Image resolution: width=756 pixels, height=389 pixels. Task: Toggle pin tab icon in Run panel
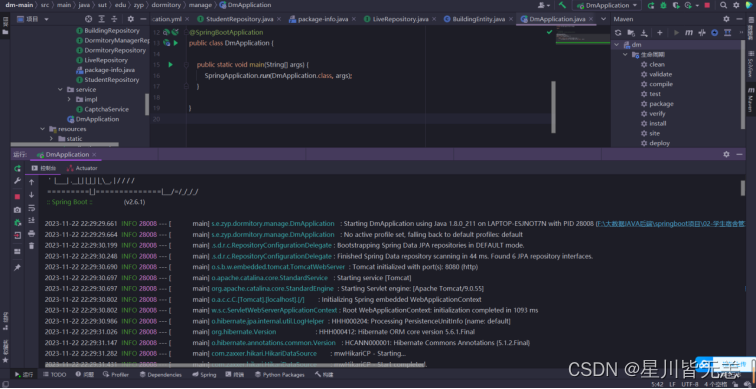click(17, 268)
